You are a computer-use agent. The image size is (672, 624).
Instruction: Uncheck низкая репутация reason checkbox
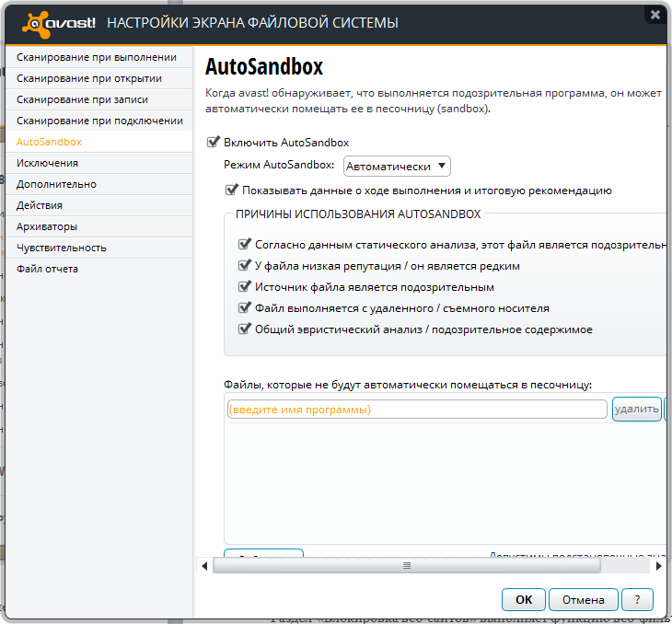[244, 265]
